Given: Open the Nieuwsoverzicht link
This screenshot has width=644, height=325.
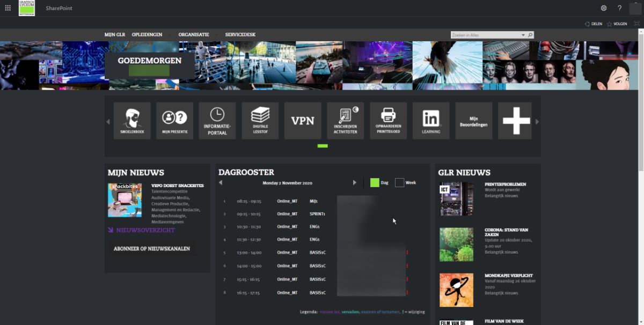Looking at the screenshot, I should pos(145,230).
